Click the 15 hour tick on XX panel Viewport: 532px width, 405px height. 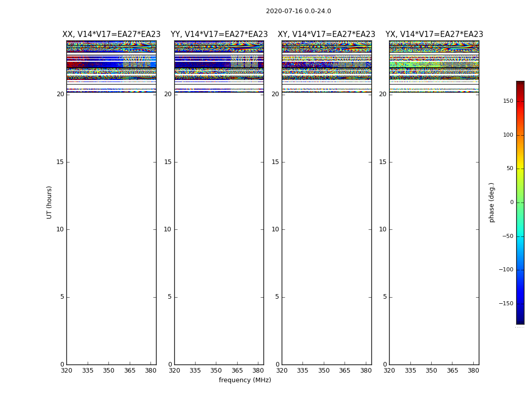(x=60, y=162)
